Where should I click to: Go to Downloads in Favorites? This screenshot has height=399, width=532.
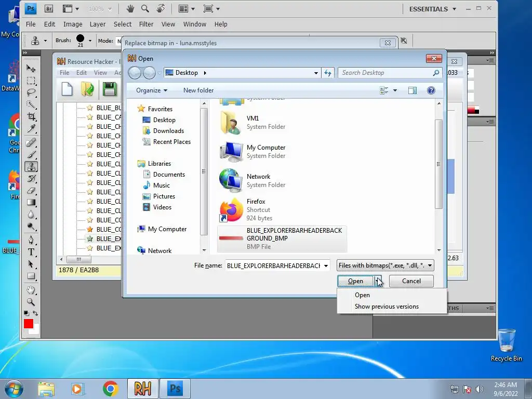[168, 130]
